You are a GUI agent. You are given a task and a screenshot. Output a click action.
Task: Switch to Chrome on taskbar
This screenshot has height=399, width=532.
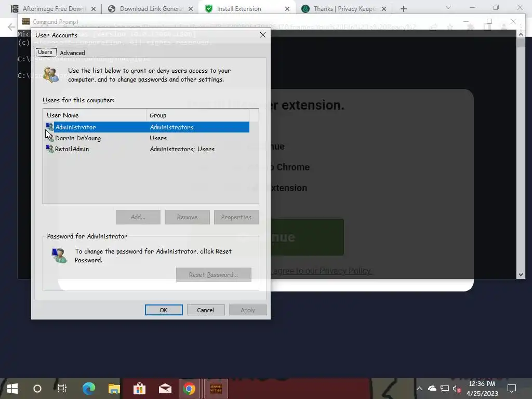189,389
